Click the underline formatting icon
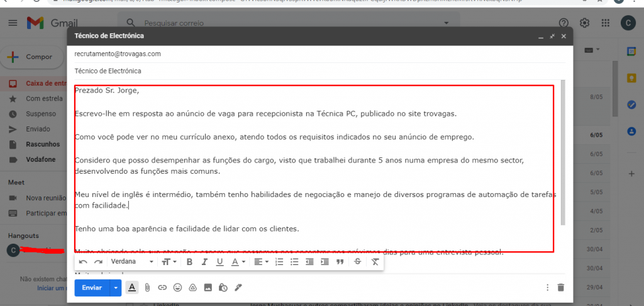 [x=219, y=262]
